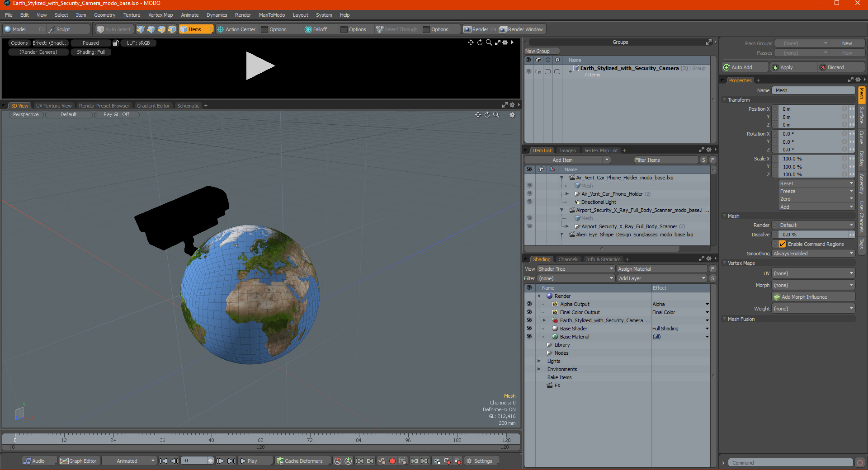868x470 pixels.
Task: Click 3D viewport rotate icon
Action: pyautogui.click(x=487, y=115)
